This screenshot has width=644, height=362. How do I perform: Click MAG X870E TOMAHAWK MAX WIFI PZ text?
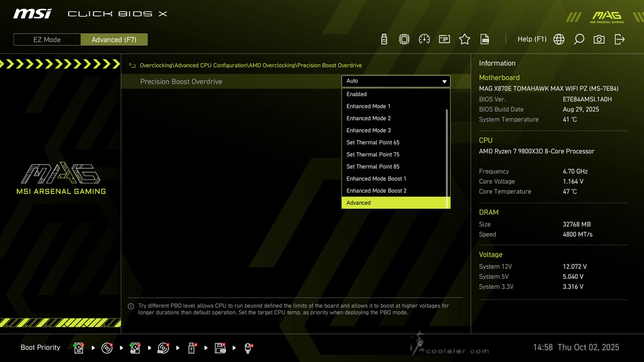[550, 88]
